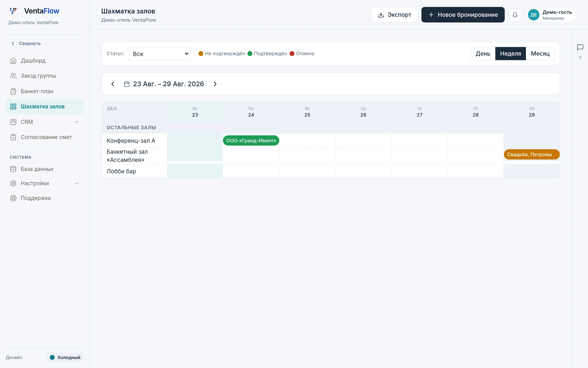
Task: Click the CRM sidebar icon
Action: [x=13, y=122]
